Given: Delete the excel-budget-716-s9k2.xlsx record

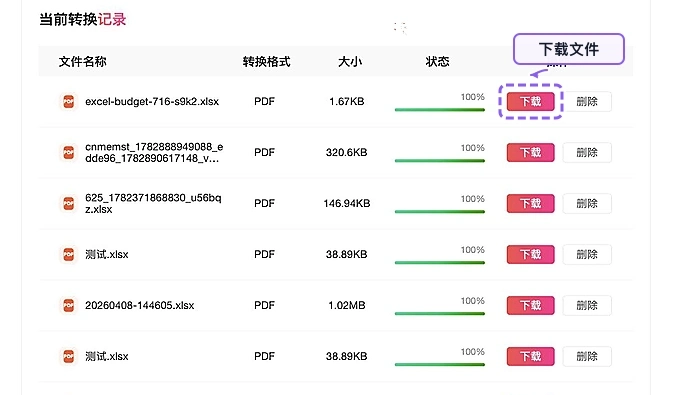Looking at the screenshot, I should pyautogui.click(x=587, y=101).
